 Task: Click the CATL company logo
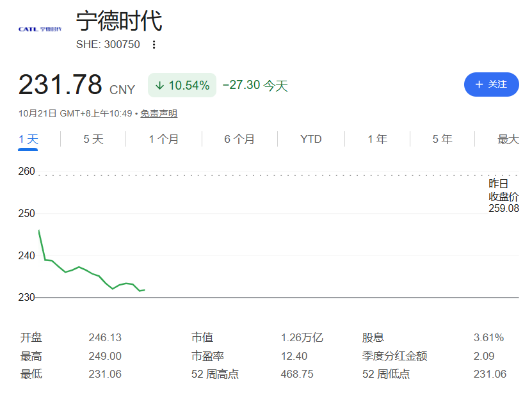tap(40, 29)
